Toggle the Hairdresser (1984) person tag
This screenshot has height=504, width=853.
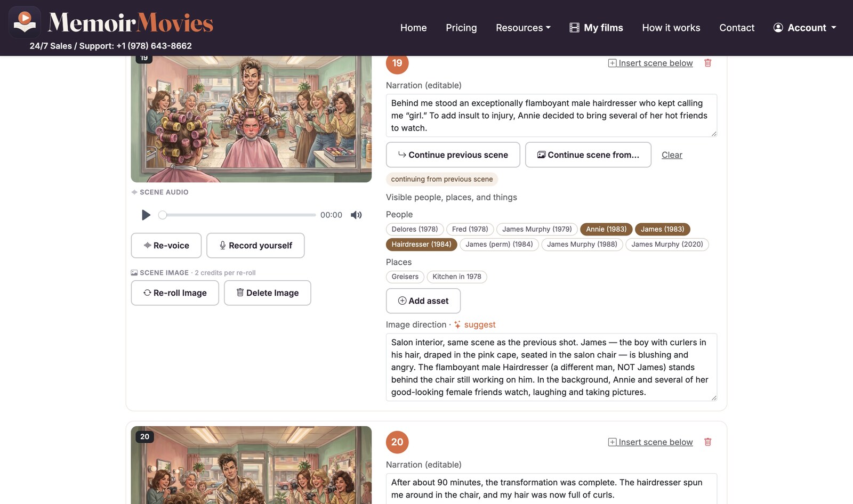click(421, 244)
